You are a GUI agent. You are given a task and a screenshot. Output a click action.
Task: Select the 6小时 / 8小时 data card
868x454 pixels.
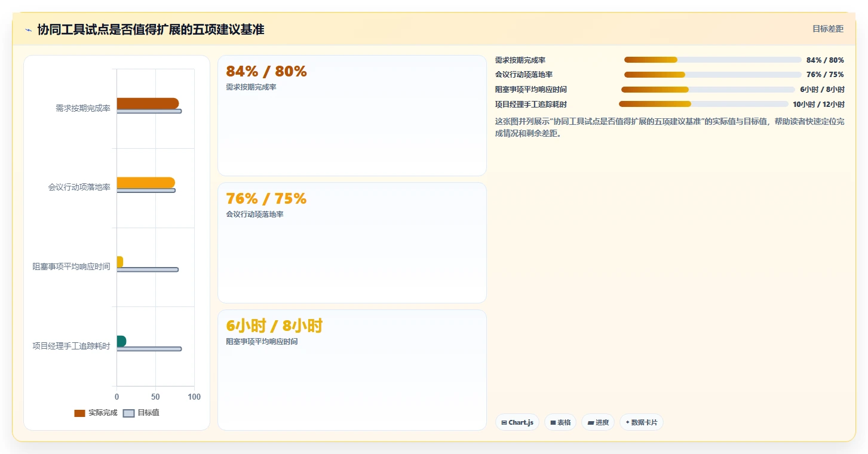pyautogui.click(x=352, y=370)
